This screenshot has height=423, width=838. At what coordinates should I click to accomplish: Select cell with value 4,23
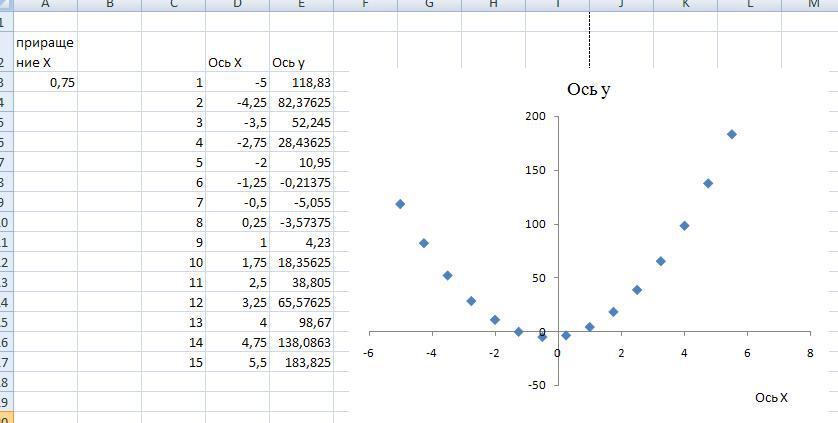click(x=301, y=242)
